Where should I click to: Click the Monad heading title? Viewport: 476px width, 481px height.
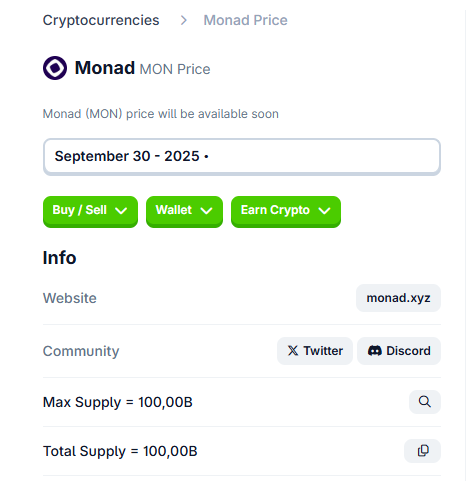tap(105, 68)
